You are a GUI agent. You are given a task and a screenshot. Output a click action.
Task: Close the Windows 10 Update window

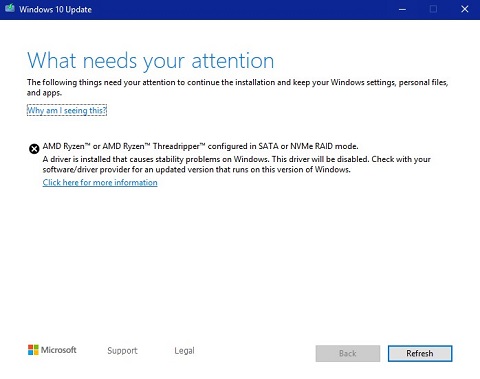tap(465, 9)
